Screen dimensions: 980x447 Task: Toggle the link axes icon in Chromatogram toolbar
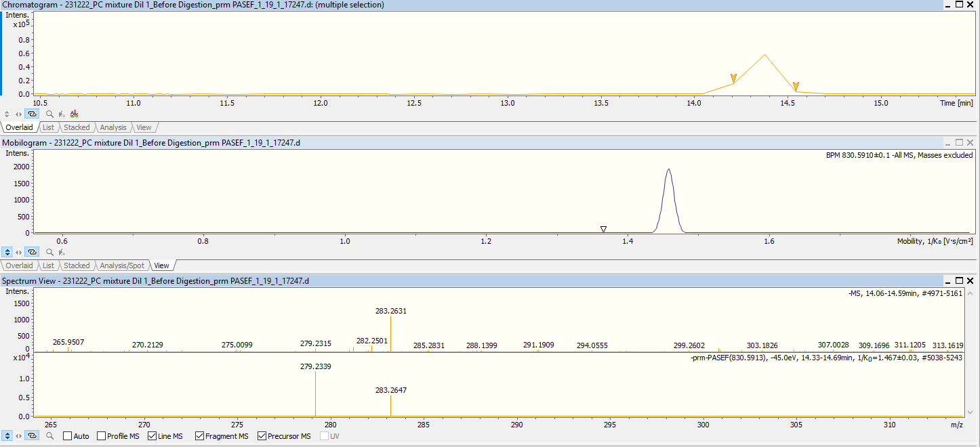tap(31, 114)
